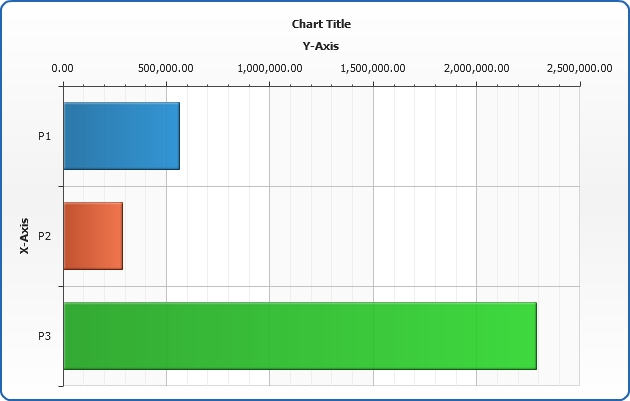This screenshot has height=401, width=630.
Task: Click the gridline separating P2 and P3 rows
Action: [x=320, y=286]
